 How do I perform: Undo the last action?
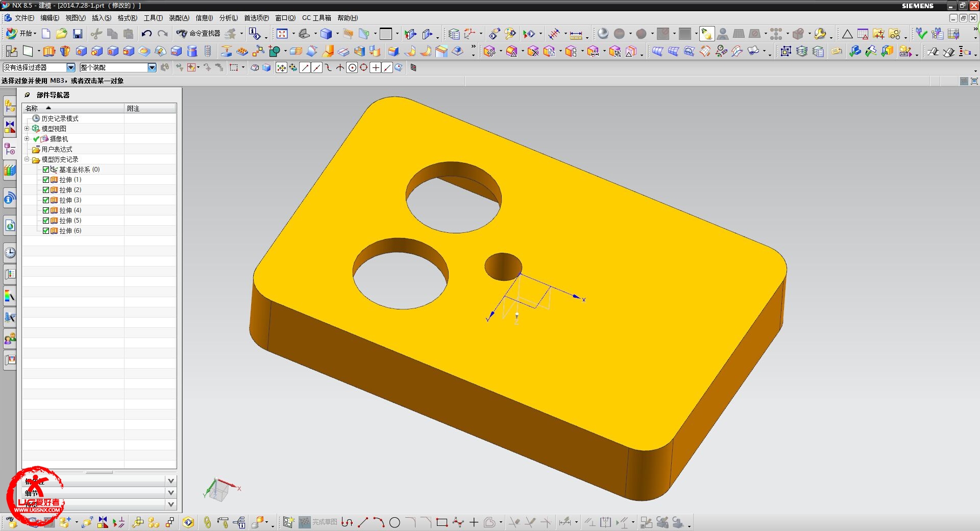coord(146,34)
